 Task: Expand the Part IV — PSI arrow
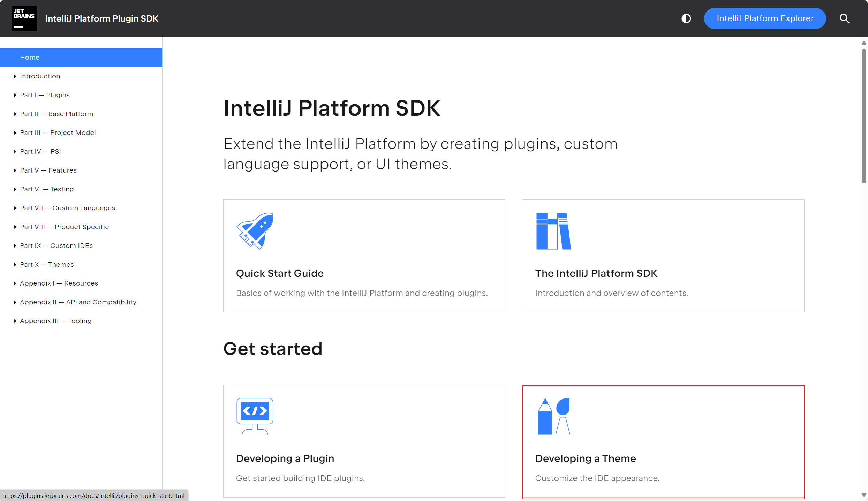[x=15, y=152]
